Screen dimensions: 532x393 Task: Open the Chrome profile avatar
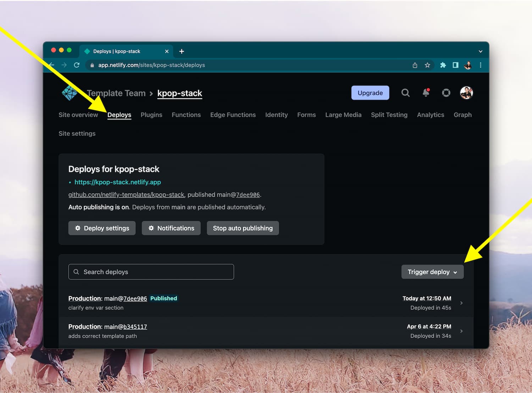(x=468, y=65)
